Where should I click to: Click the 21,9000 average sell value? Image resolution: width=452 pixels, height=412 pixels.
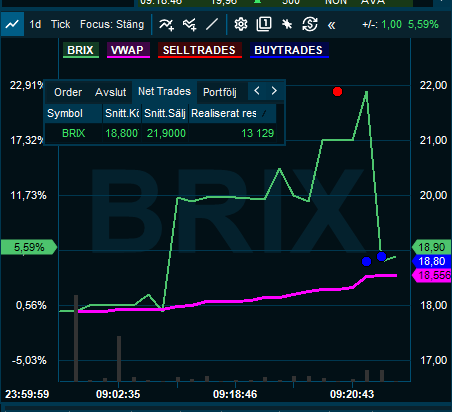coord(166,133)
